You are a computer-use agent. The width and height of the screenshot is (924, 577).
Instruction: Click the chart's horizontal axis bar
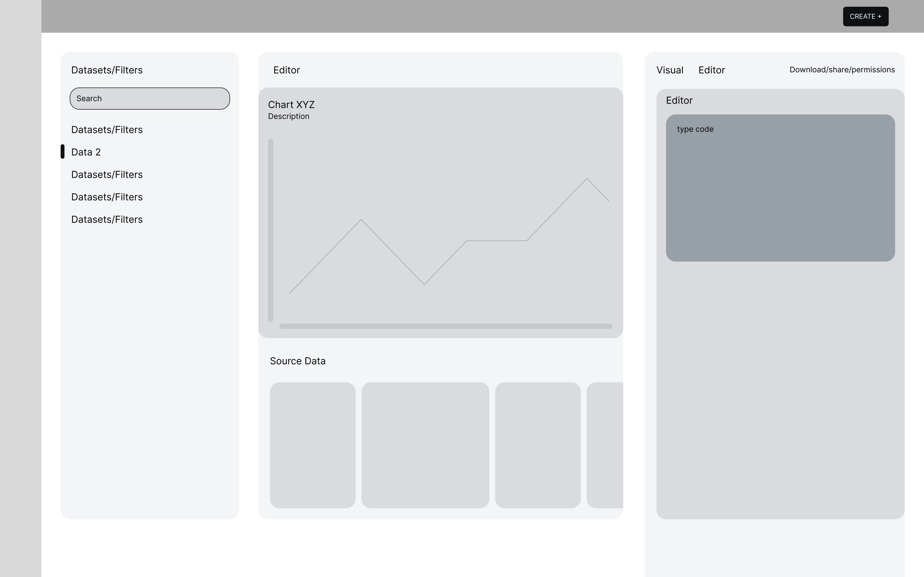446,326
